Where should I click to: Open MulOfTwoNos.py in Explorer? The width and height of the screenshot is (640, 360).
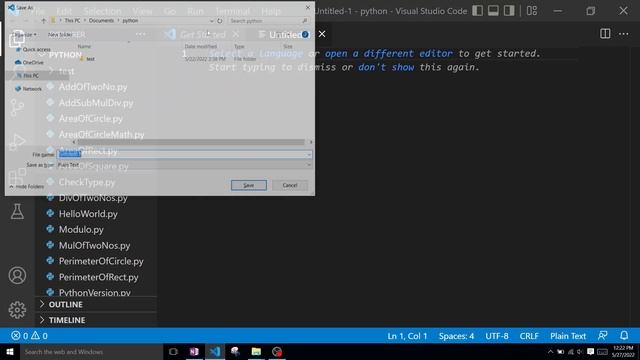point(94,245)
